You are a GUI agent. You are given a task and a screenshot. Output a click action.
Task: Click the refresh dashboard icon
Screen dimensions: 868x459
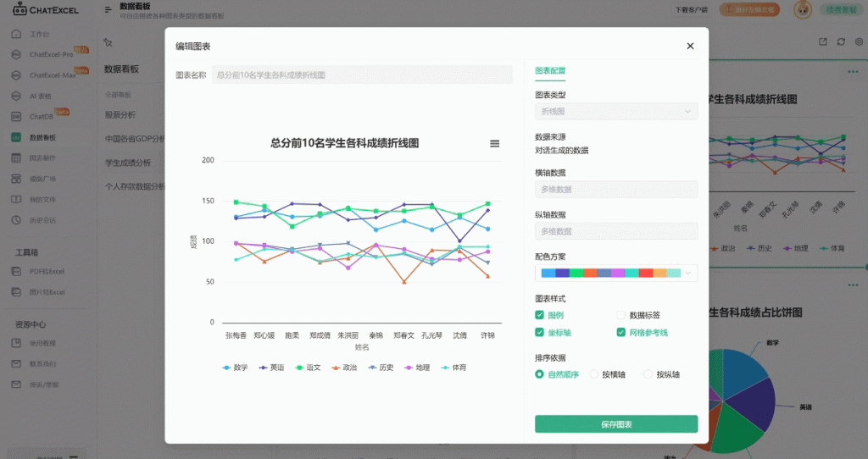[841, 41]
